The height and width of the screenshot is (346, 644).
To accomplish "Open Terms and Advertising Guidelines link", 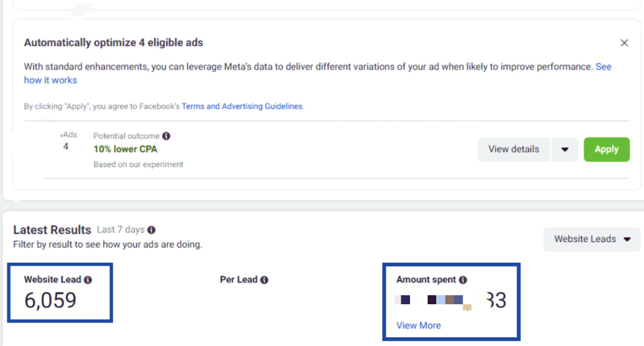I will tap(242, 106).
